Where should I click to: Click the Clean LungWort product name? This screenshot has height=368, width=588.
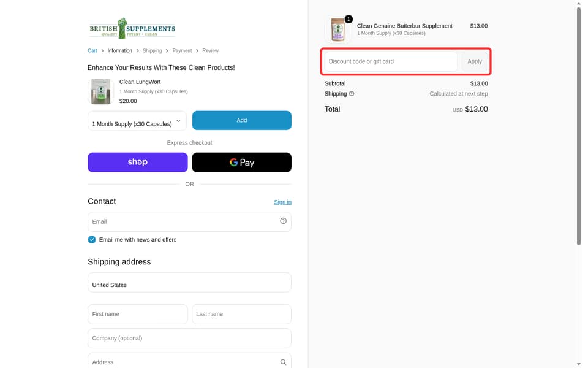click(x=140, y=82)
